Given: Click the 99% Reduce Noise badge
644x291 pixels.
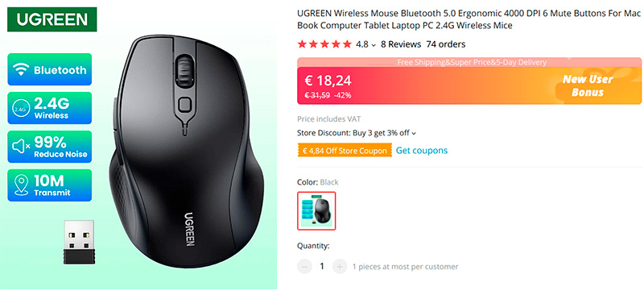Looking at the screenshot, I should pyautogui.click(x=49, y=147).
